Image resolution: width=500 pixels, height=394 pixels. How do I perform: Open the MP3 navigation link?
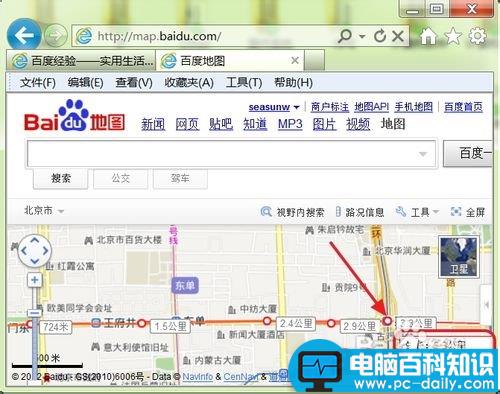click(290, 124)
